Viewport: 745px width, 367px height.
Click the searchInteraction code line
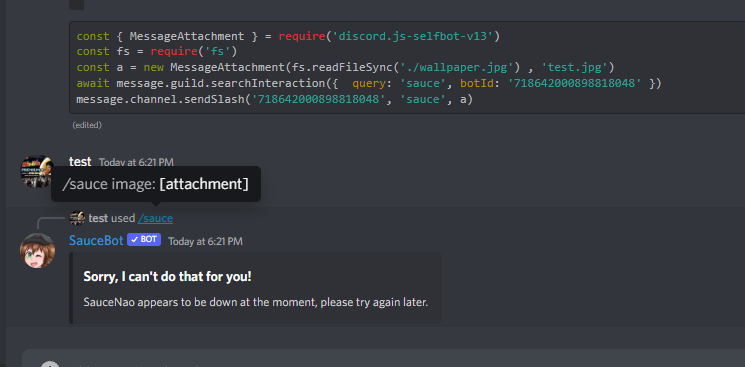point(369,84)
